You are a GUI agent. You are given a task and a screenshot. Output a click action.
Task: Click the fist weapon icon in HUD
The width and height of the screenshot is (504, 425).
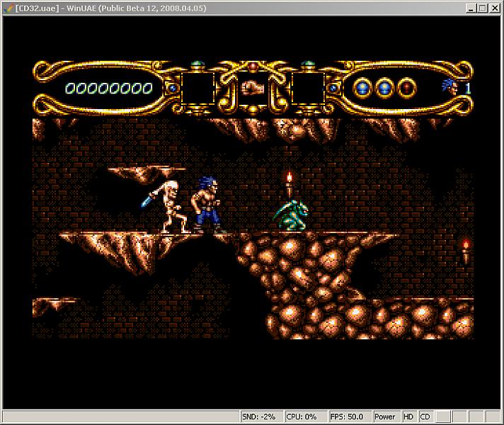point(253,88)
